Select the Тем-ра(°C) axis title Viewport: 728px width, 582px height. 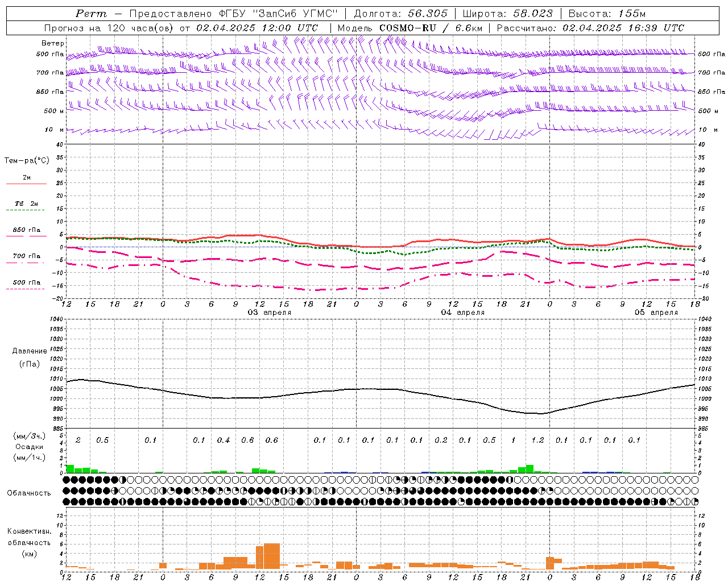pyautogui.click(x=27, y=161)
